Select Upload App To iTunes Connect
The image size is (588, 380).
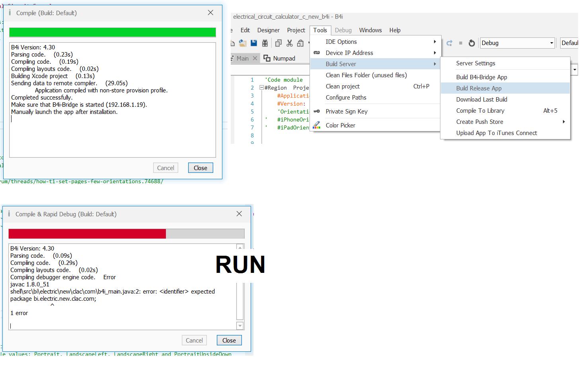pyautogui.click(x=505, y=133)
